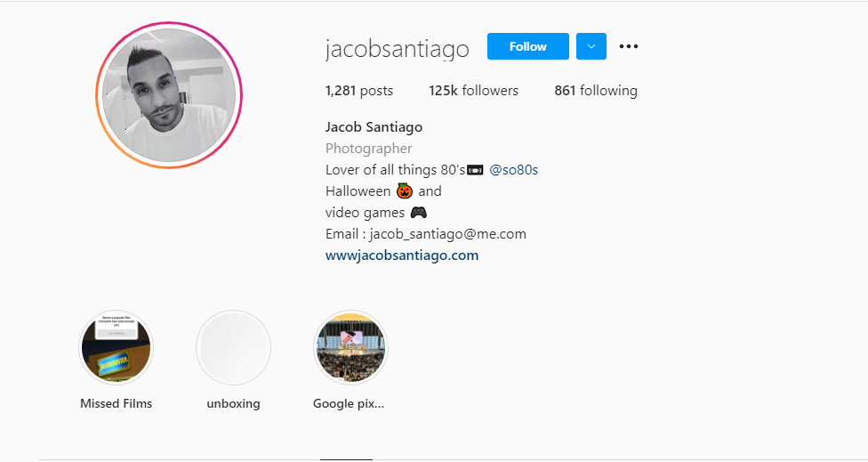Screen dimensions: 868x462
Task: Open the three-dots more options menu
Action: pos(628,46)
